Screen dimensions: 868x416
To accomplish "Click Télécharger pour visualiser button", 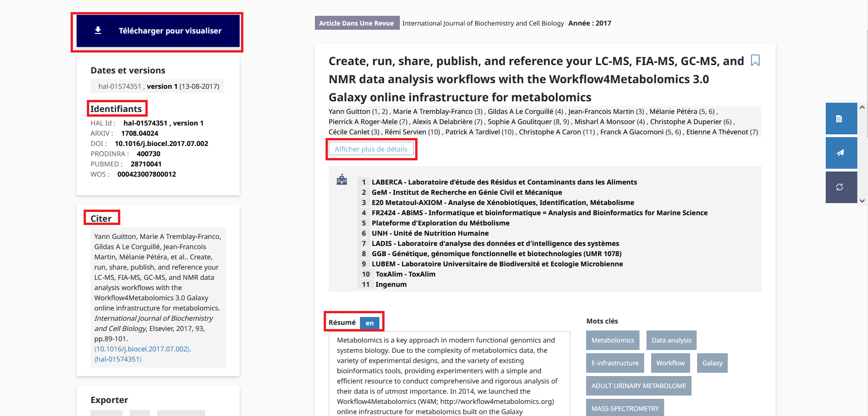I will click(x=158, y=31).
